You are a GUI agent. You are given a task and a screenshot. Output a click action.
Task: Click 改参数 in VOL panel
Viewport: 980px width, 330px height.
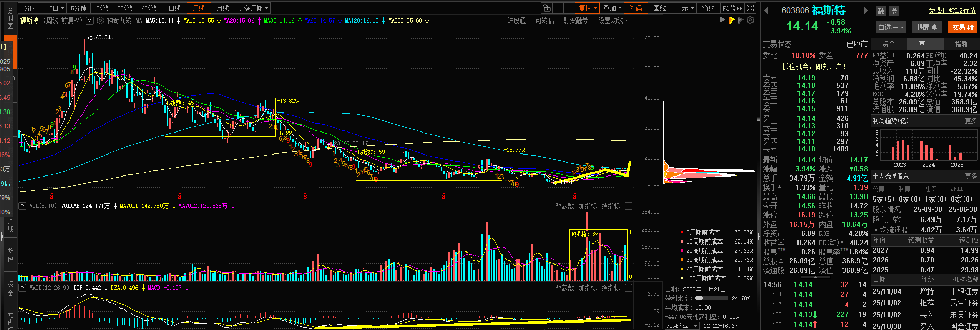pos(564,206)
